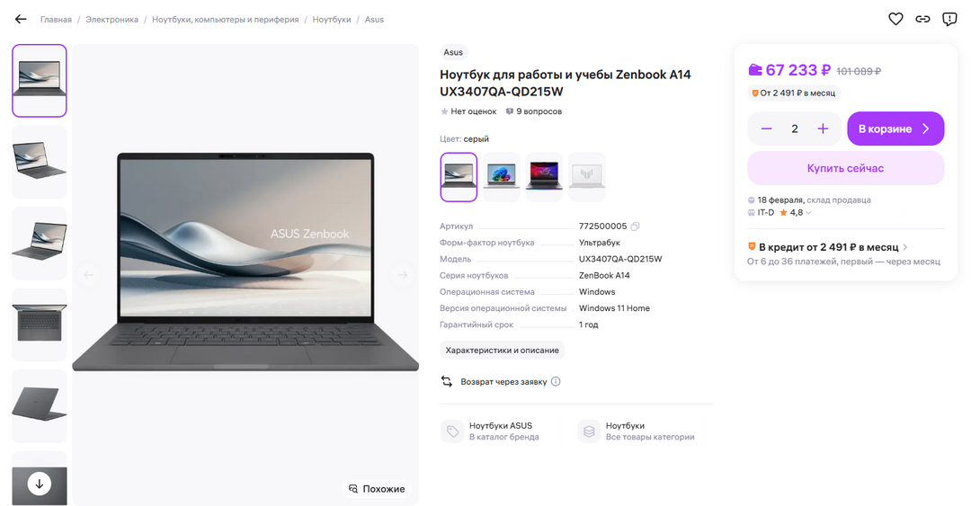
Task: Expand seller IT-D rating chevron
Action: [809, 213]
